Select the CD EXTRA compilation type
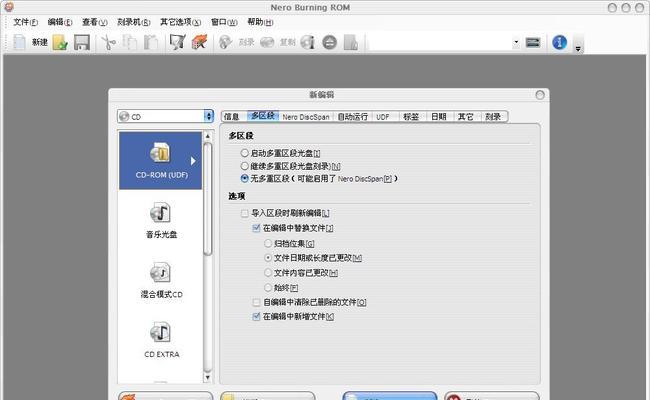650x400 pixels. click(161, 340)
